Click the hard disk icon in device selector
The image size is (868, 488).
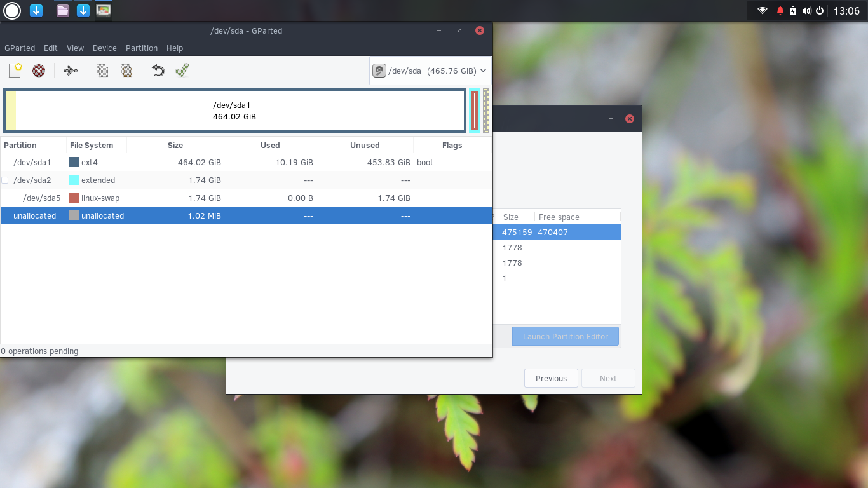[379, 71]
